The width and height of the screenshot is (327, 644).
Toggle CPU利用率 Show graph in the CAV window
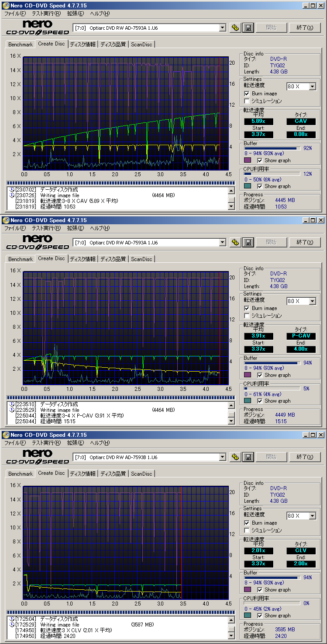(260, 186)
